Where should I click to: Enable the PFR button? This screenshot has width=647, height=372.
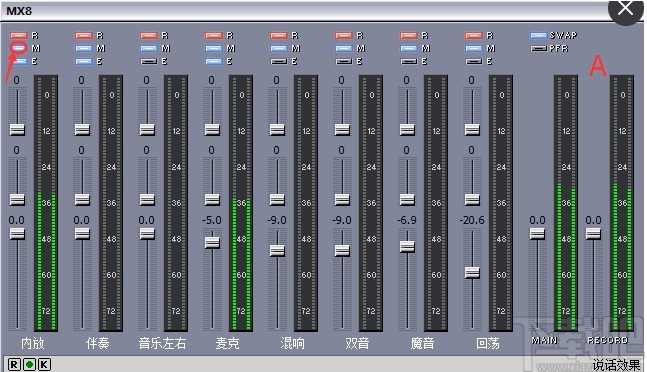click(x=538, y=48)
